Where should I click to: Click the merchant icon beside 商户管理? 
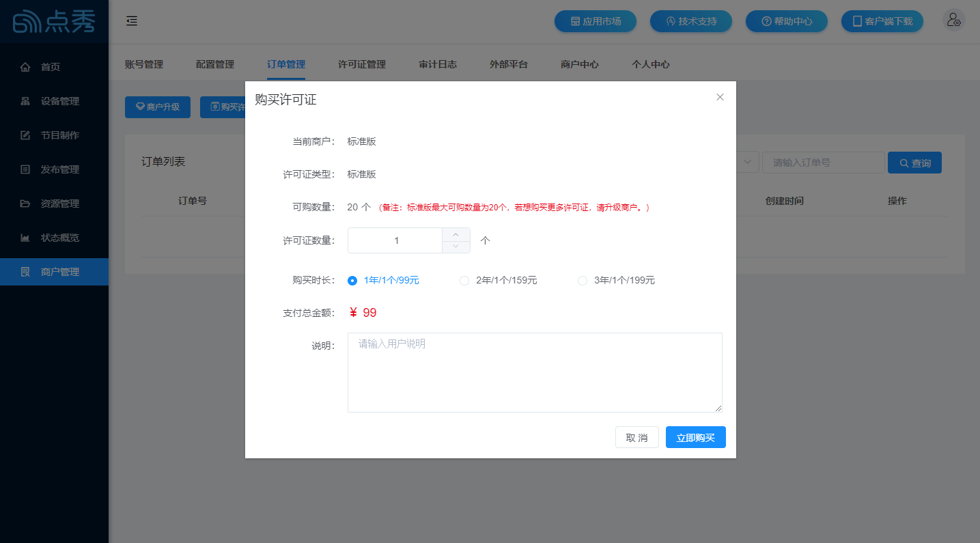[x=25, y=272]
